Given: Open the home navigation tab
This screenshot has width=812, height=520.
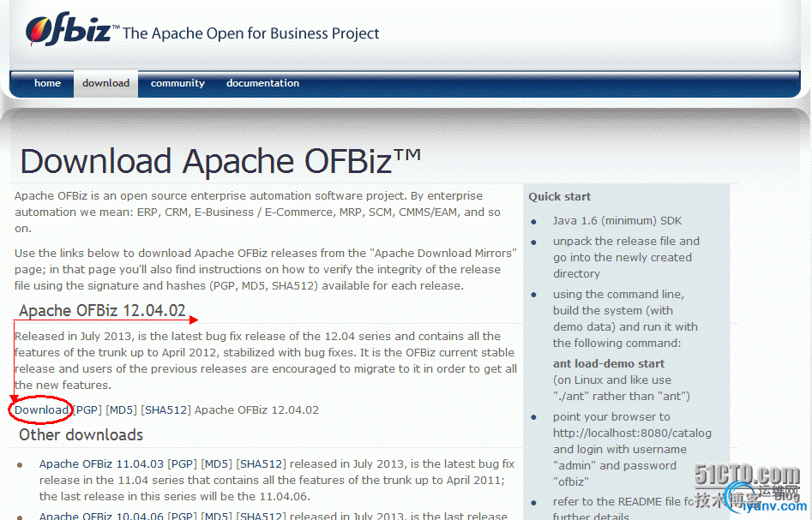Looking at the screenshot, I should tap(48, 83).
